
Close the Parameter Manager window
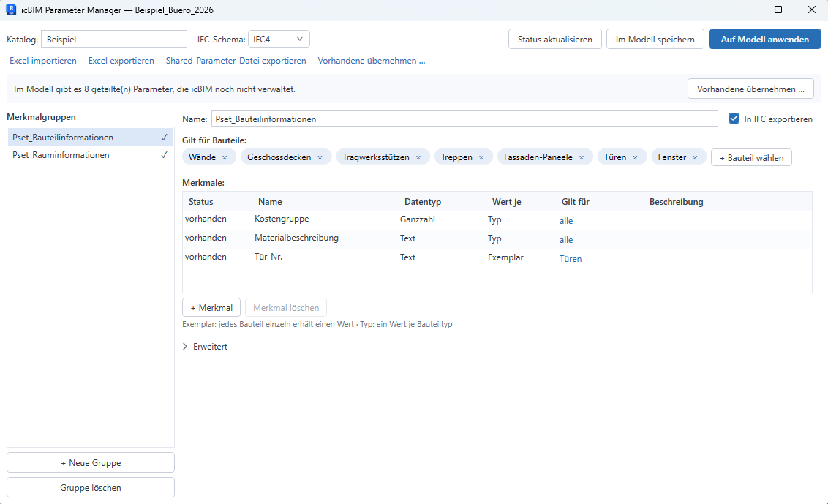tap(812, 10)
